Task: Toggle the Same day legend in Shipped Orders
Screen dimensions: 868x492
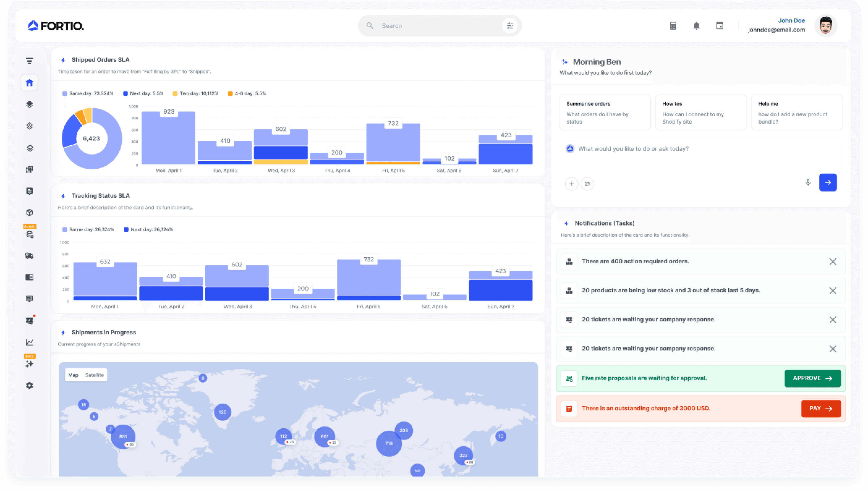Action: (88, 94)
